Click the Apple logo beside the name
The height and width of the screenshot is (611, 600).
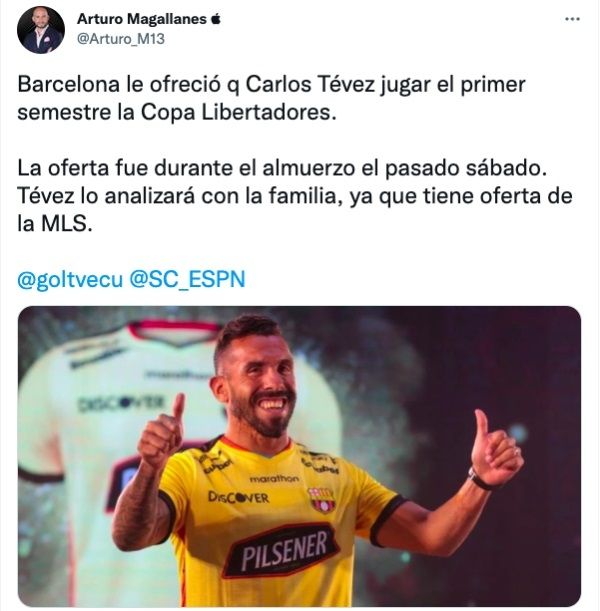pyautogui.click(x=216, y=19)
